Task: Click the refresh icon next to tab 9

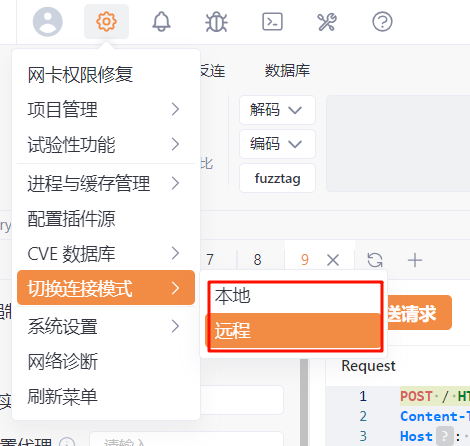Action: [375, 260]
